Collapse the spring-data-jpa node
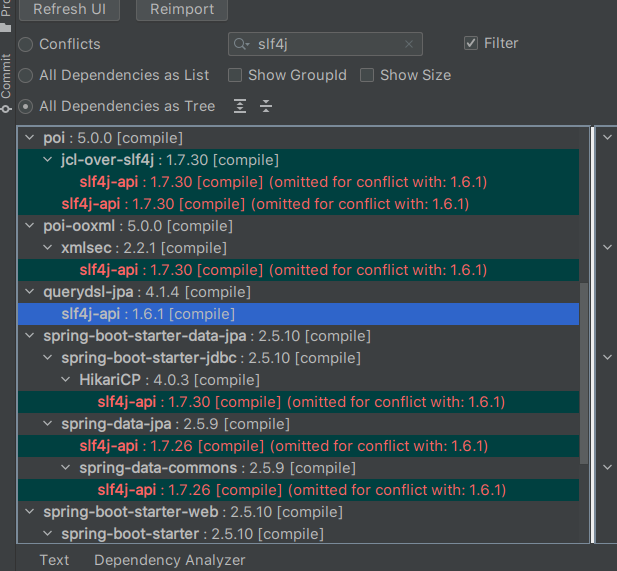 [48, 424]
